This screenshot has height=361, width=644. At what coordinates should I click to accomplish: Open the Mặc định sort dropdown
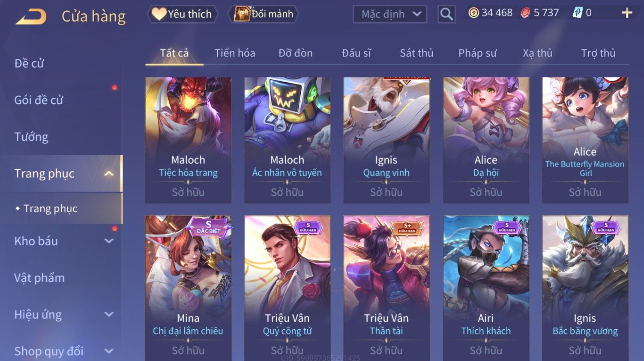coord(390,14)
